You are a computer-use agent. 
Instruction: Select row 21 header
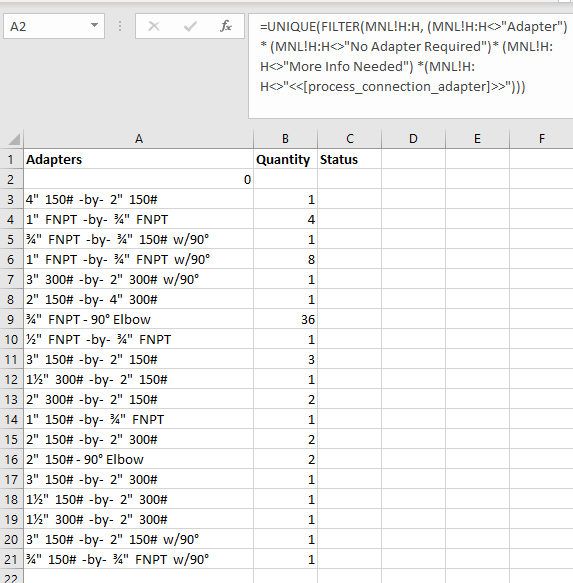(x=12, y=559)
